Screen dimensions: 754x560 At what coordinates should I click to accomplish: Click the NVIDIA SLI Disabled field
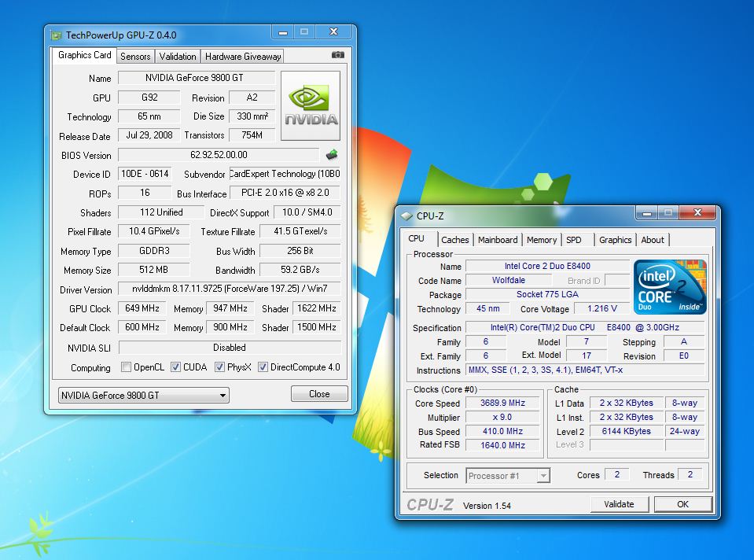(230, 348)
